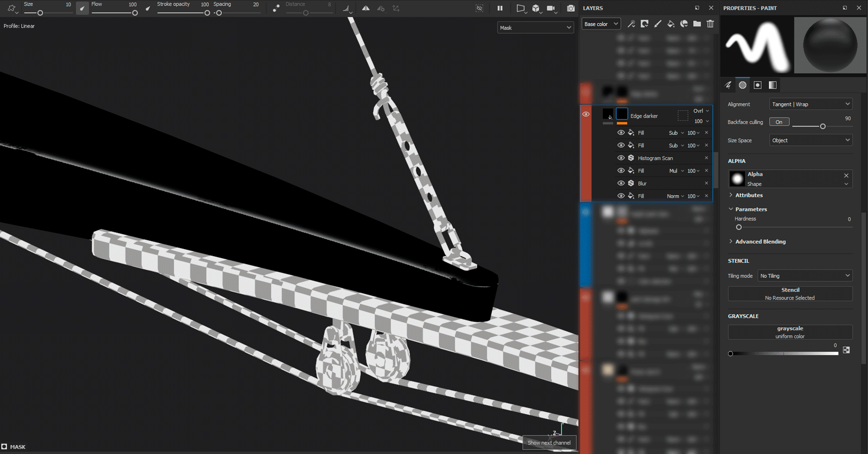Open the Base color channel dropdown
Screen dimensions: 868x454
[601, 24]
